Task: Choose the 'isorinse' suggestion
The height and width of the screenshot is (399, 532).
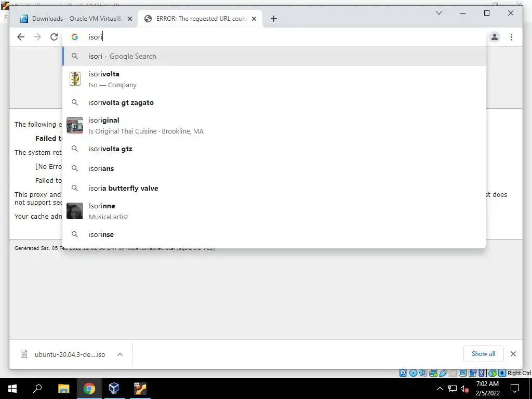Action: click(274, 234)
